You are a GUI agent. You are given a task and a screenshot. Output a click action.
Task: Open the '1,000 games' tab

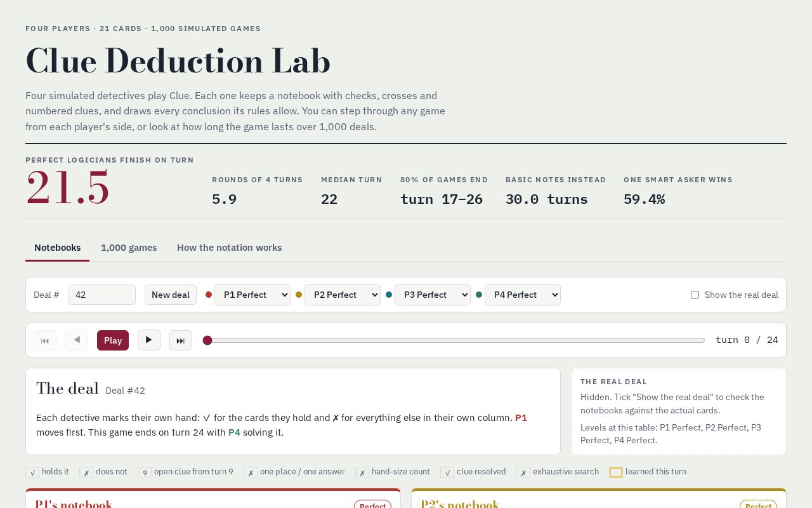coord(129,248)
